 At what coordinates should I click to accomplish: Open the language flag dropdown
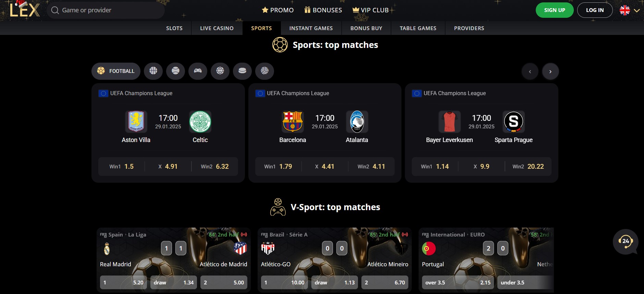[630, 10]
